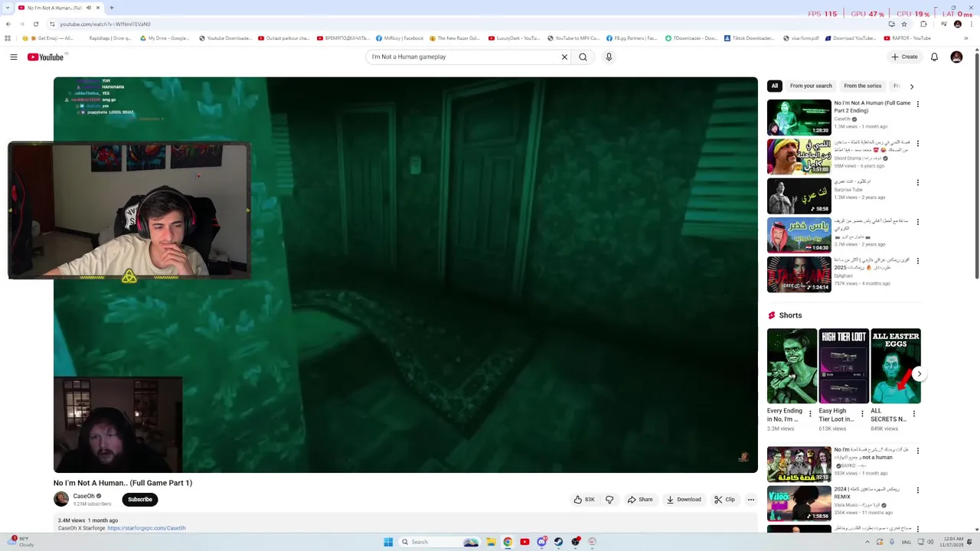This screenshot has height=551, width=980.
Task: Open Windows Start menu
Action: (388, 542)
